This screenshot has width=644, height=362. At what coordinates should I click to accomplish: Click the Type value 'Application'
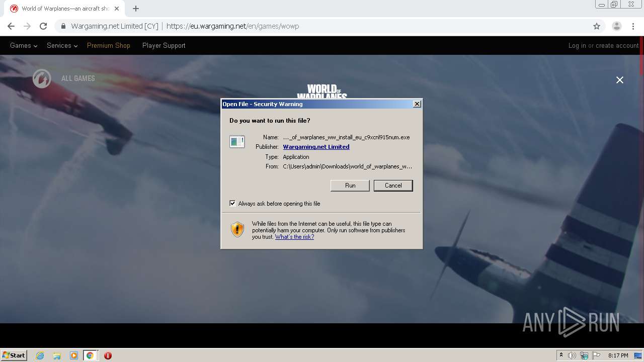pyautogui.click(x=296, y=157)
